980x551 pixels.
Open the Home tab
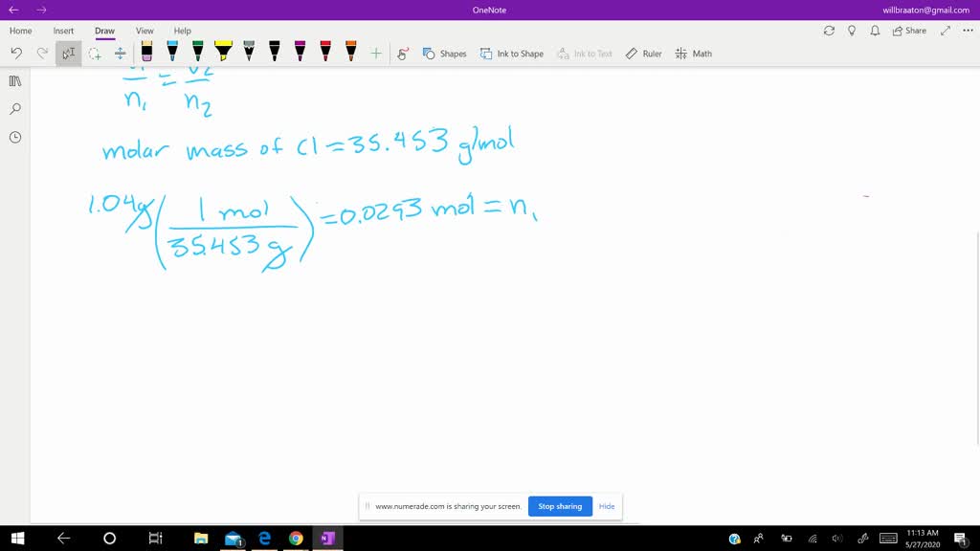21,31
